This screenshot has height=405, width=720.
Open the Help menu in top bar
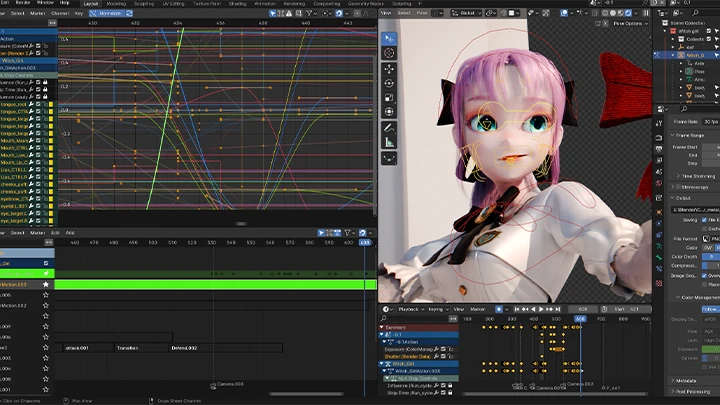[64, 3]
